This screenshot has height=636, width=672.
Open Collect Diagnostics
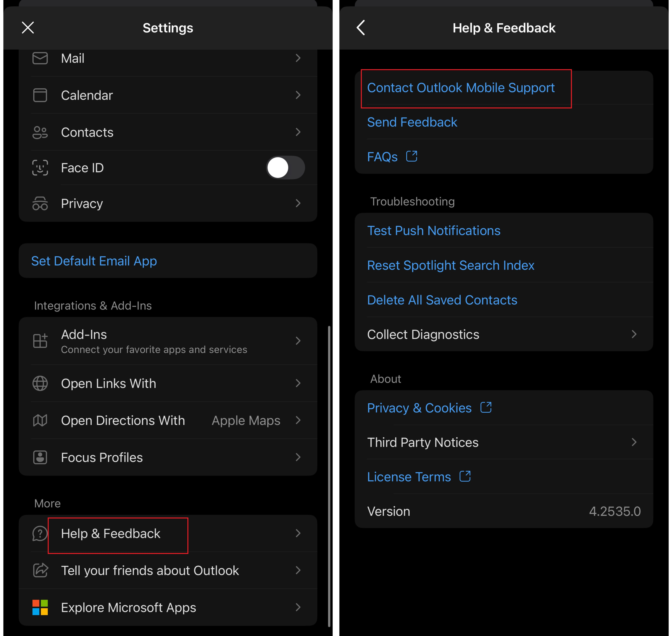(x=504, y=334)
